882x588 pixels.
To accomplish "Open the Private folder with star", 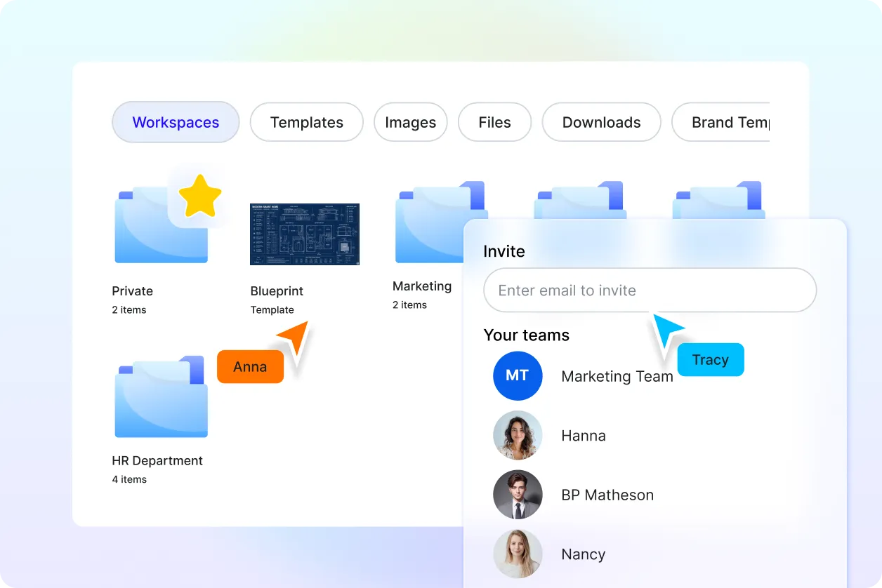I will pyautogui.click(x=162, y=225).
